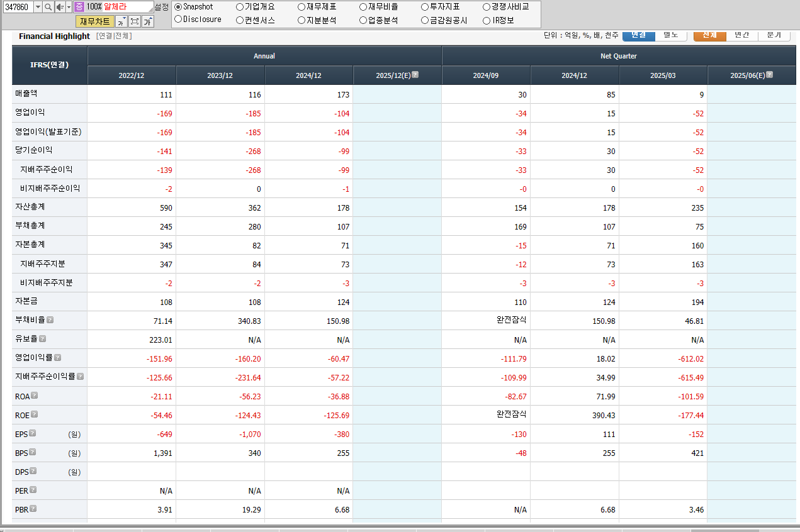Open help icon next to PER
Image resolution: width=800 pixels, height=532 pixels.
[33, 489]
